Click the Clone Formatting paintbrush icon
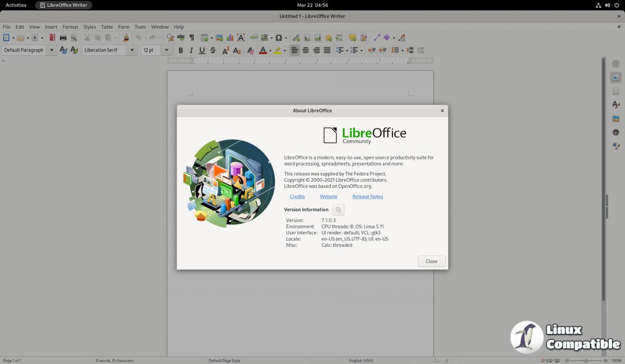 point(126,37)
